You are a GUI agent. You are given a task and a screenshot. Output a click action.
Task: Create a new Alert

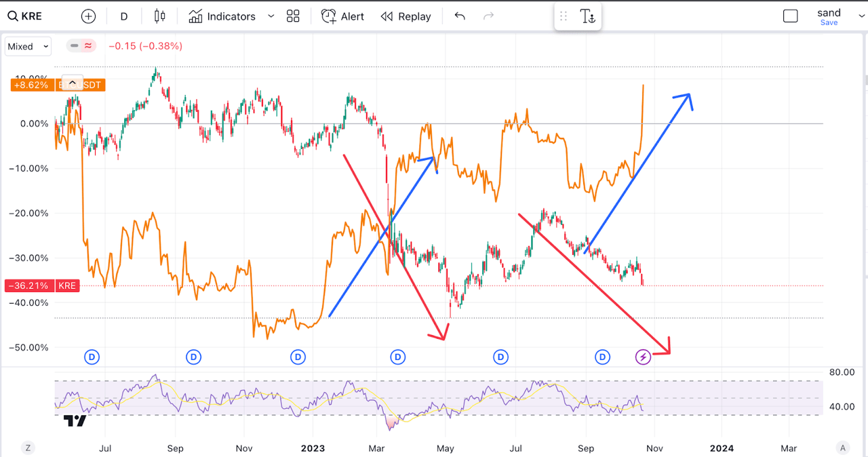pos(342,16)
